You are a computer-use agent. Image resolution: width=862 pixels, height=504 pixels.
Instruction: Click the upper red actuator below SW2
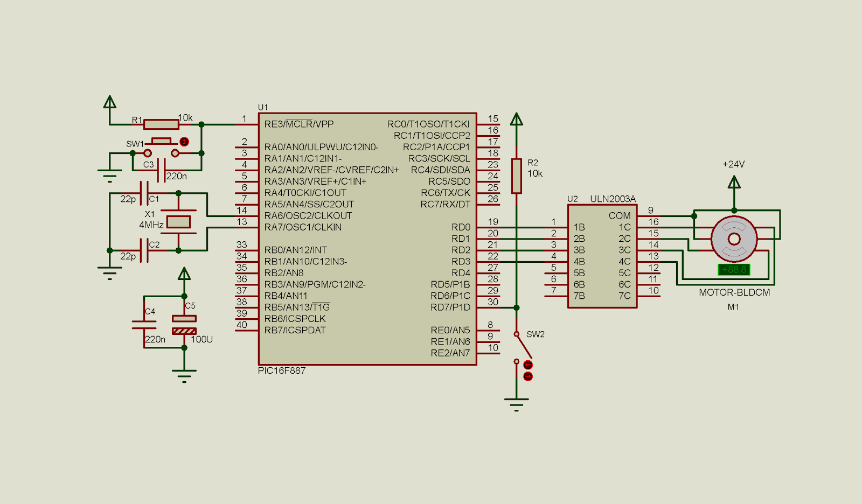click(x=528, y=365)
